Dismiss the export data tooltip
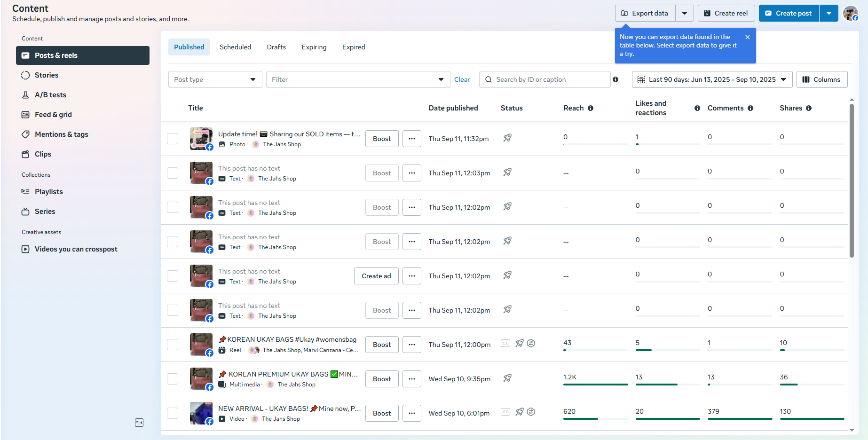The image size is (868, 440). 747,37
